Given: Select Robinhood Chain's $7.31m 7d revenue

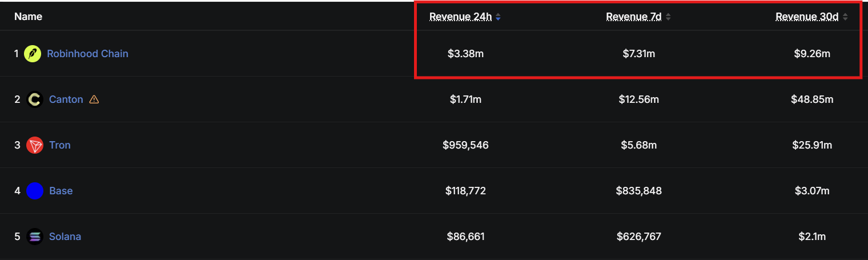Looking at the screenshot, I should click(639, 54).
